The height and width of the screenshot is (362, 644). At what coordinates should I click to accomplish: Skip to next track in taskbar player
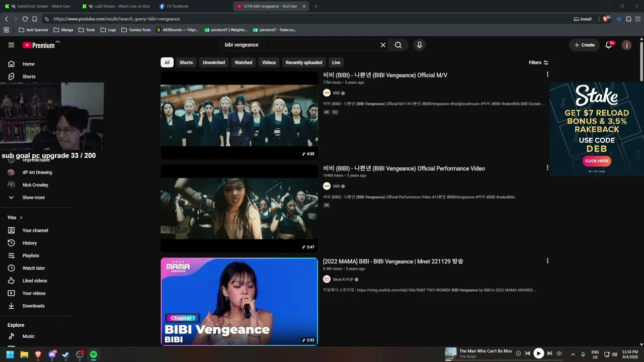point(549,353)
